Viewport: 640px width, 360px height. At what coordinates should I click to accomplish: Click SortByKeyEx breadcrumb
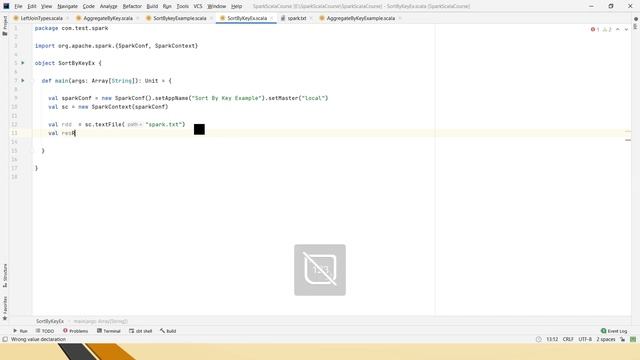click(x=50, y=321)
